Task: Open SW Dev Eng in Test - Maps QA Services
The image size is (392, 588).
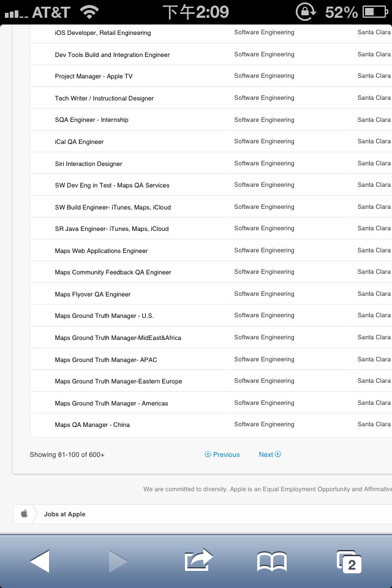Action: [x=112, y=185]
